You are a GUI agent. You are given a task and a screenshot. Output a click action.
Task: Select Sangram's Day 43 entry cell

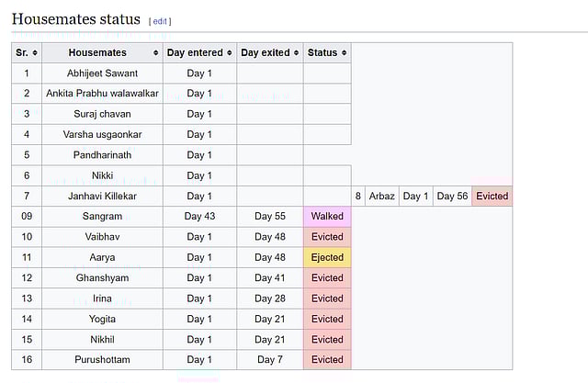[199, 217]
